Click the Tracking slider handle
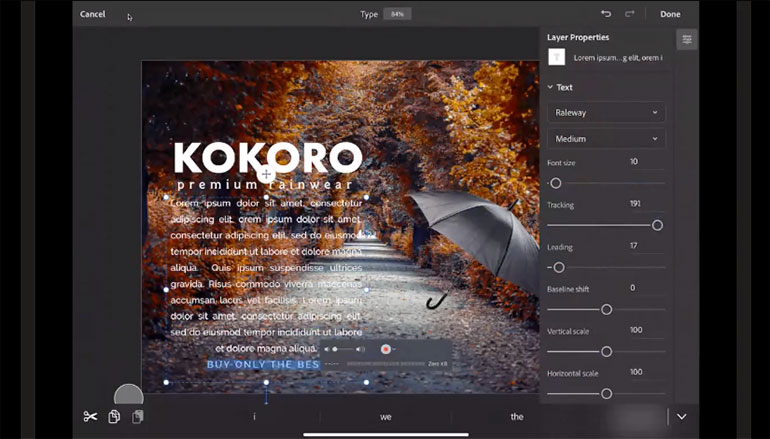Viewport: 770px width, 439px height. (x=657, y=225)
